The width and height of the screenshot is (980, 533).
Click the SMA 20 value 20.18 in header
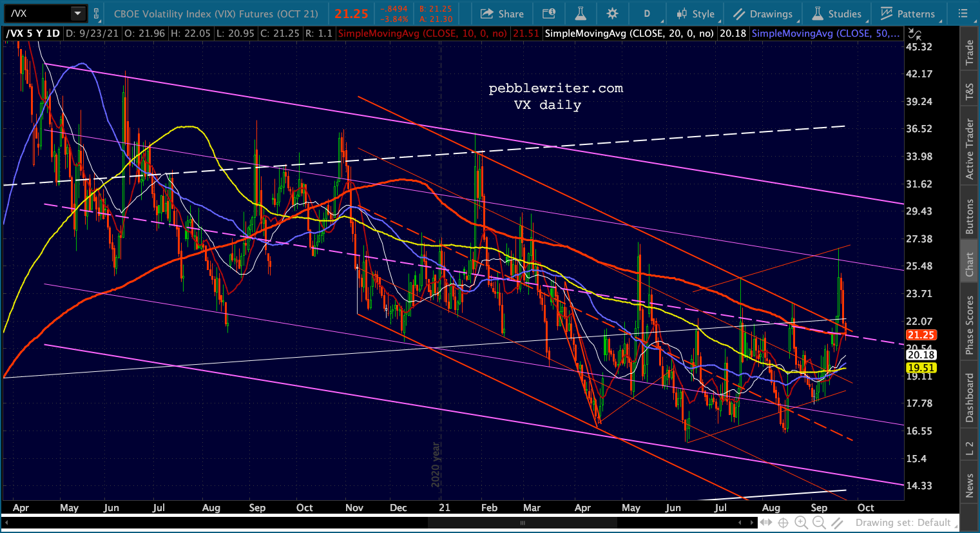click(x=733, y=34)
